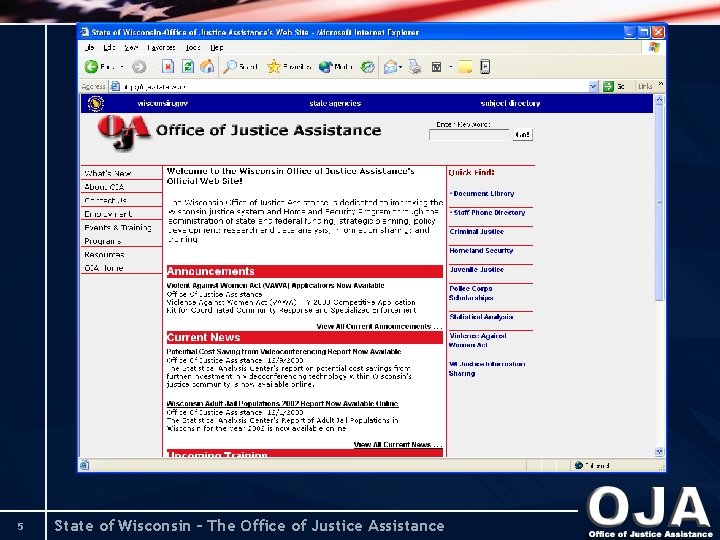Click in the Enter Keyword search field

[470, 135]
